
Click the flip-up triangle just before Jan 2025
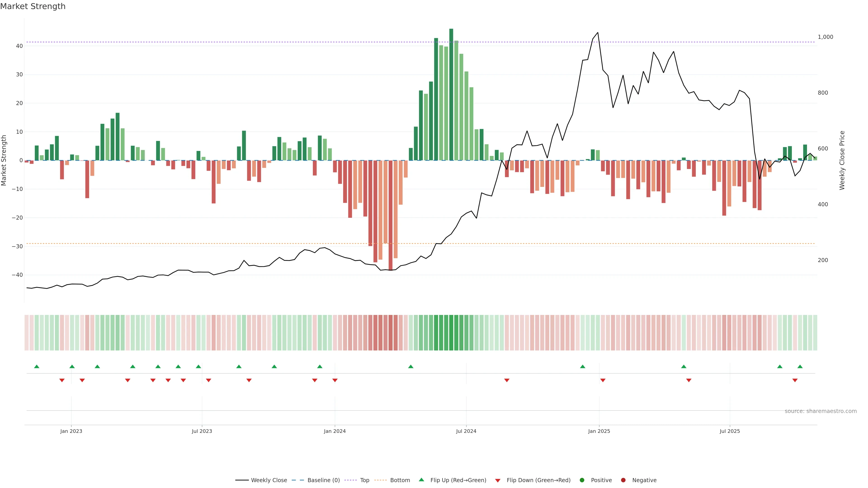pos(582,366)
